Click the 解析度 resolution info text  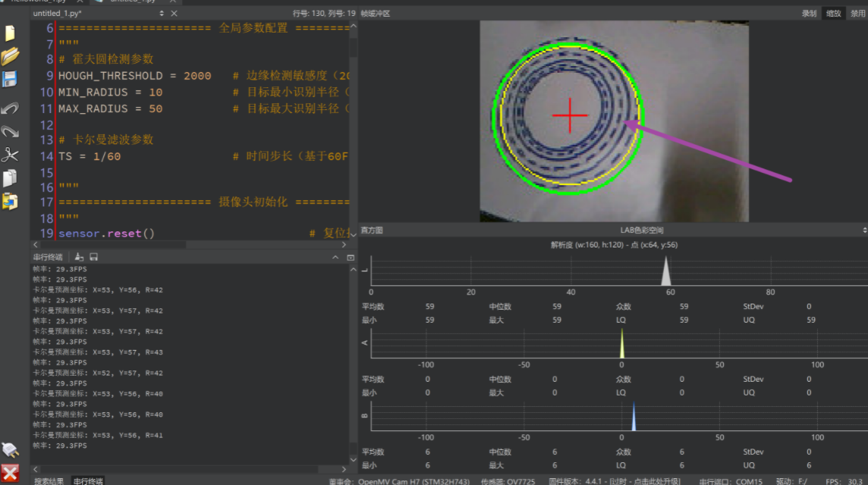(614, 244)
